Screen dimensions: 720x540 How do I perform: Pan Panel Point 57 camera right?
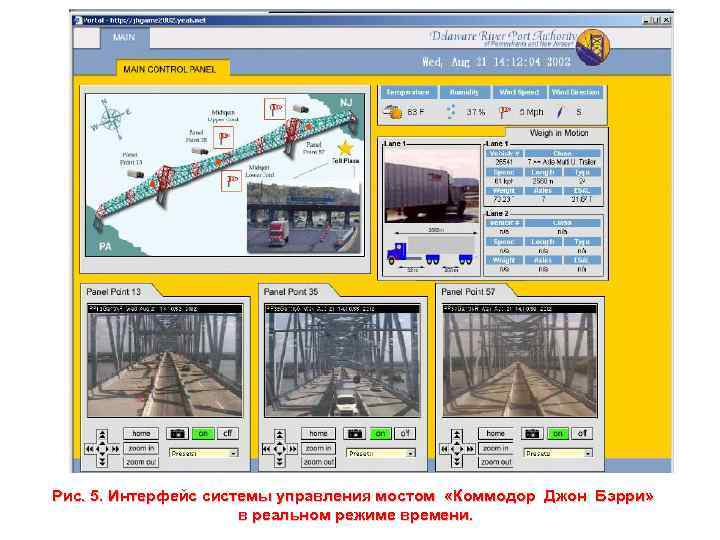point(470,449)
